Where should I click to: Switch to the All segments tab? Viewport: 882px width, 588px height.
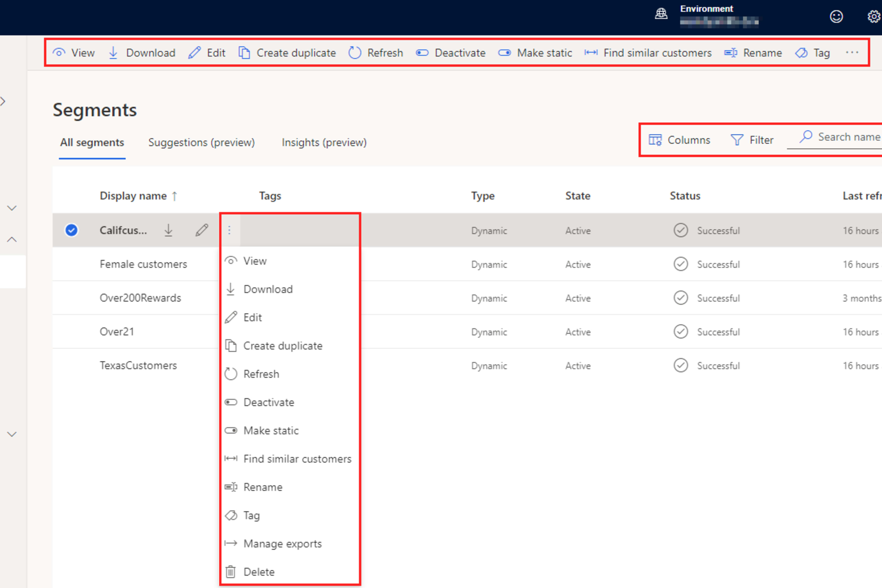92,142
